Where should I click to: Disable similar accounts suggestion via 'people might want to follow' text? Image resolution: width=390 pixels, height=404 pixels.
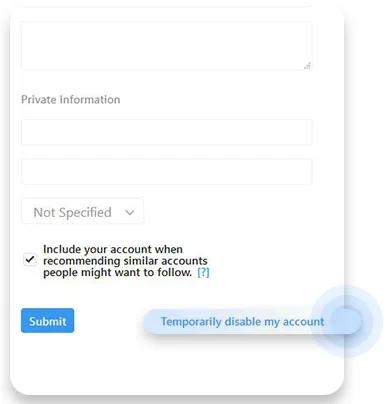click(x=117, y=272)
